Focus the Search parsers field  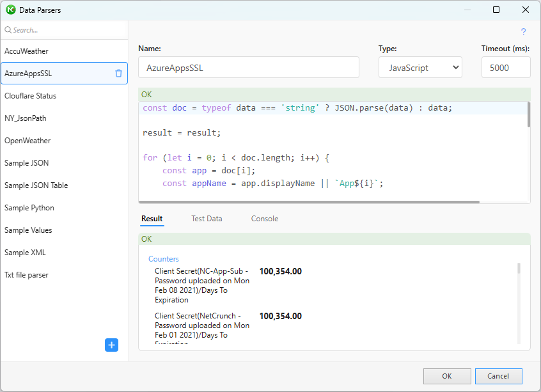[64, 30]
